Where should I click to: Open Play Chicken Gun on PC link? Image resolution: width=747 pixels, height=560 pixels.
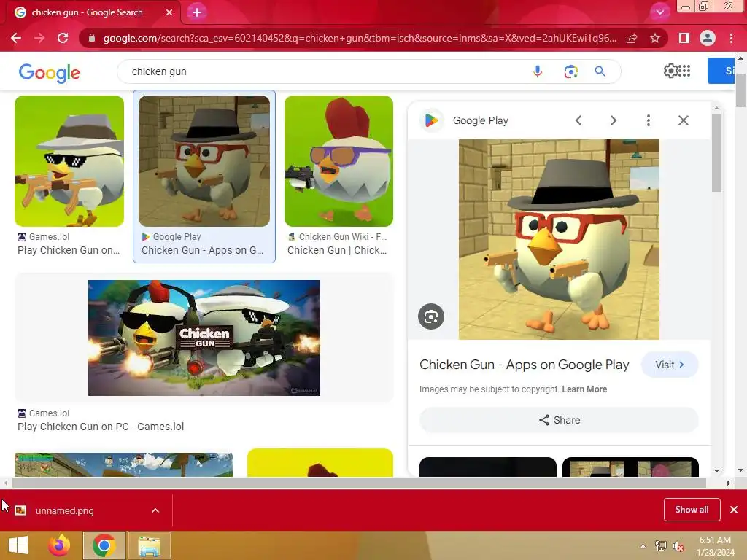point(101,427)
